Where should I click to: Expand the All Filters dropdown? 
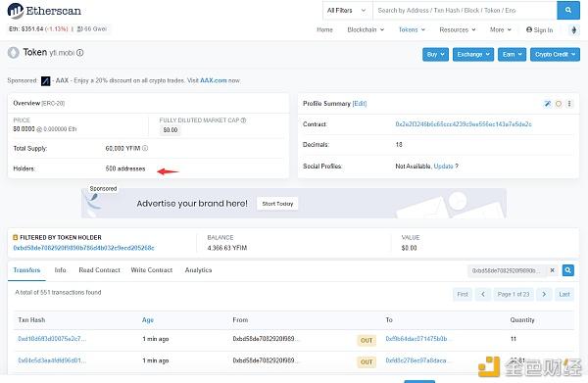[x=348, y=11]
